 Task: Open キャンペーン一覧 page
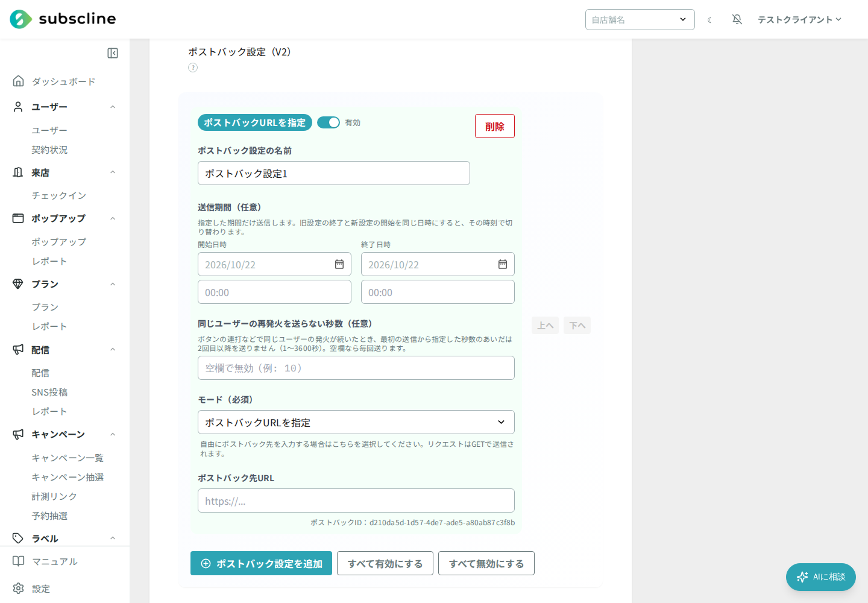(68, 458)
